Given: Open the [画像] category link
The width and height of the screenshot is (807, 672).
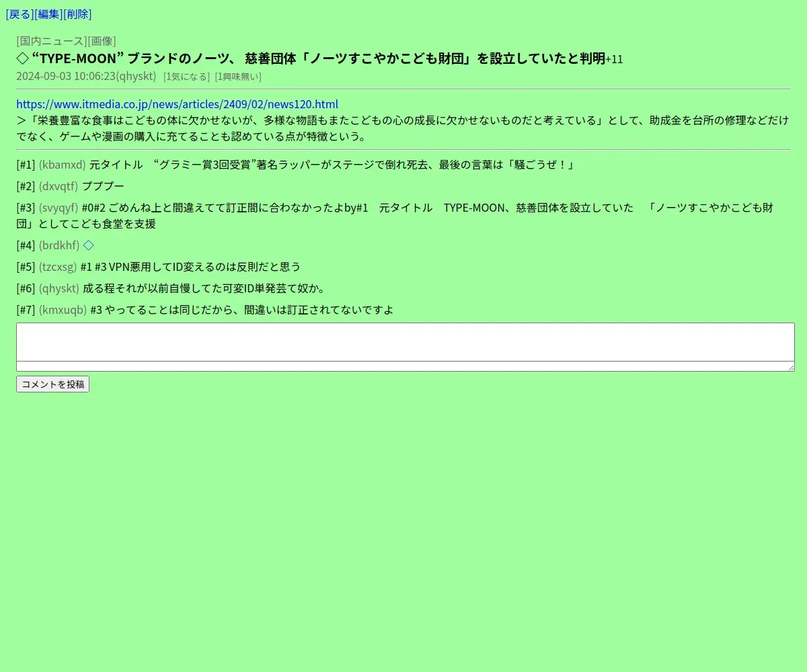Looking at the screenshot, I should (102, 41).
